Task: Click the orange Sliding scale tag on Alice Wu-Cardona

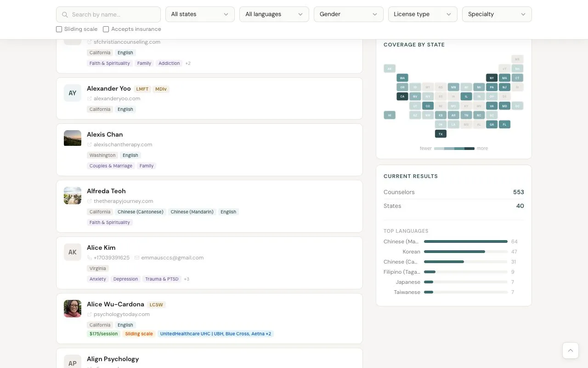Action: 139,333
